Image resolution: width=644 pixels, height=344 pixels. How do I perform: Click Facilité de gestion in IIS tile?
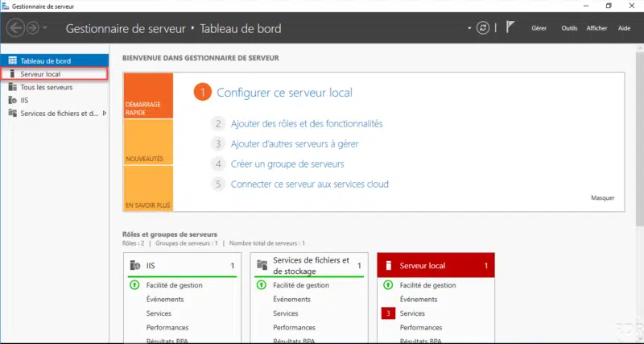click(174, 285)
